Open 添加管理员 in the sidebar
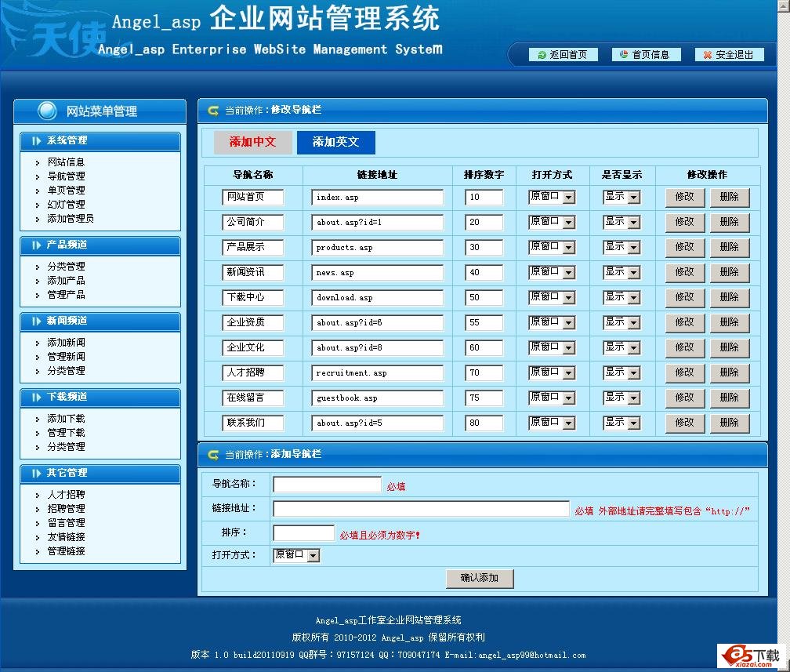This screenshot has width=790, height=672. [71, 218]
